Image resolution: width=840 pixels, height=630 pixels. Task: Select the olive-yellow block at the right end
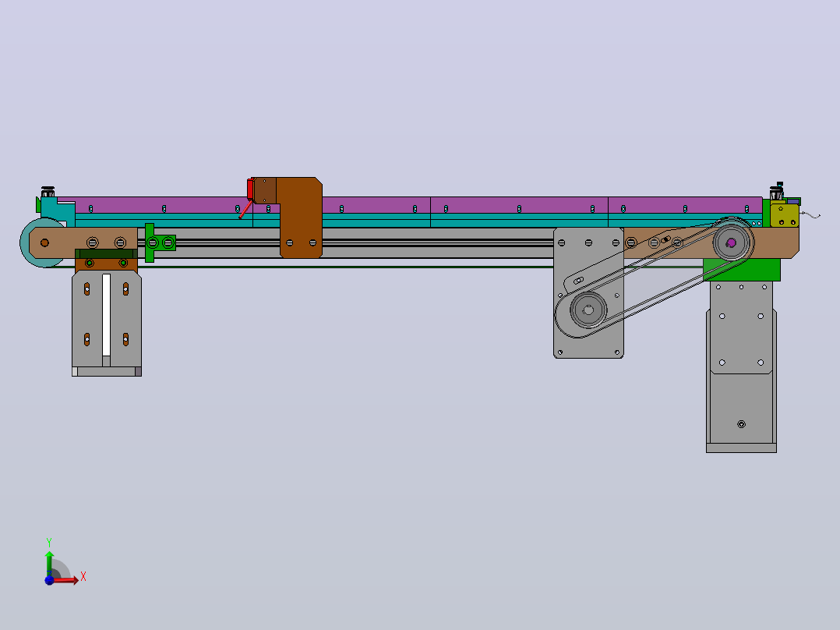(x=785, y=214)
